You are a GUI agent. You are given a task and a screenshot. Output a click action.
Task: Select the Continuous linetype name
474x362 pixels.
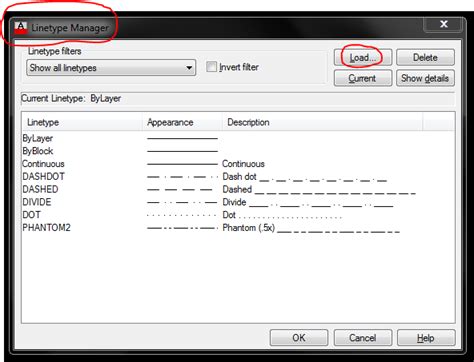[43, 164]
